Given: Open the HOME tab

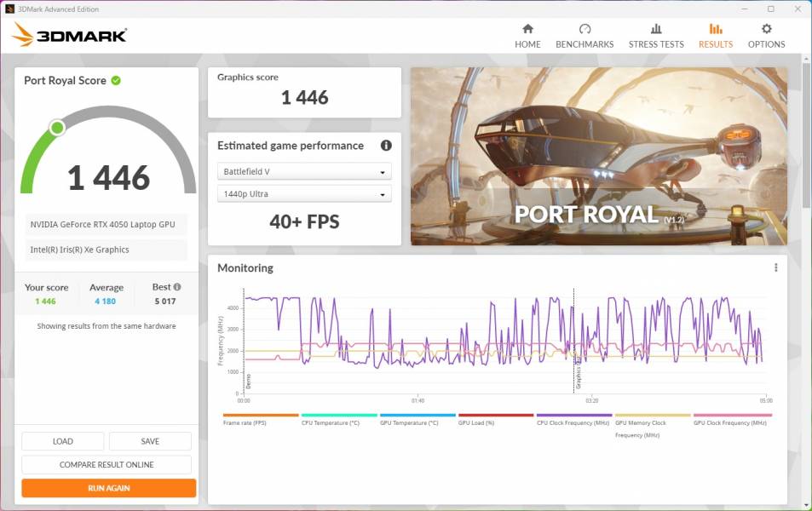Looking at the screenshot, I should pyautogui.click(x=527, y=37).
